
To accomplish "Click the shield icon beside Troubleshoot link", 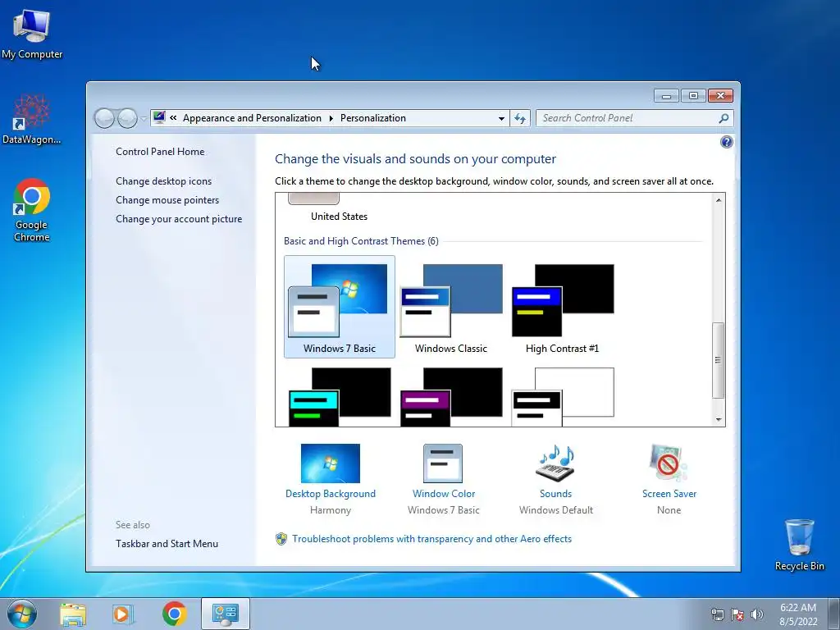I will (x=281, y=539).
